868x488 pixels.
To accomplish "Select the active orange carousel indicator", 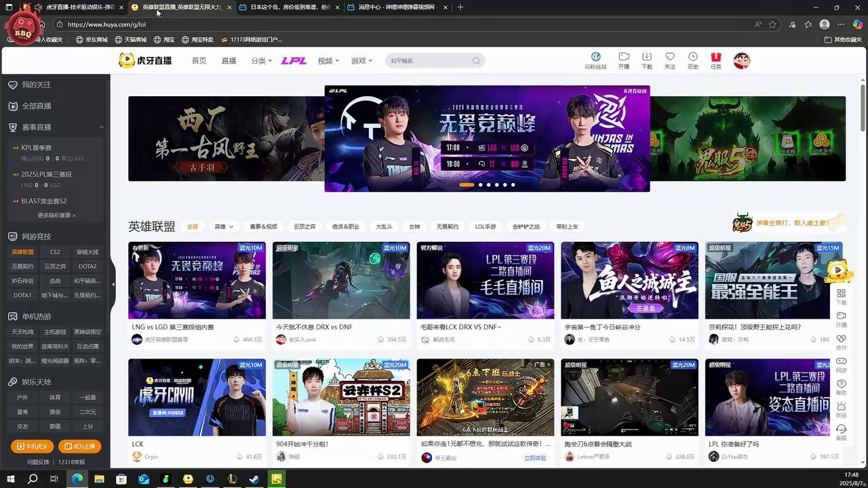I will click(467, 184).
